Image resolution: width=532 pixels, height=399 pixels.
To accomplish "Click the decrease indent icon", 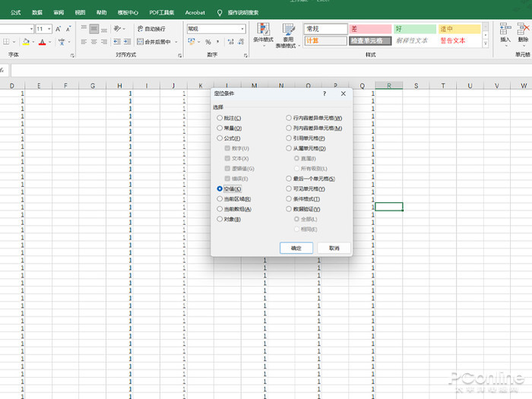I will point(117,42).
